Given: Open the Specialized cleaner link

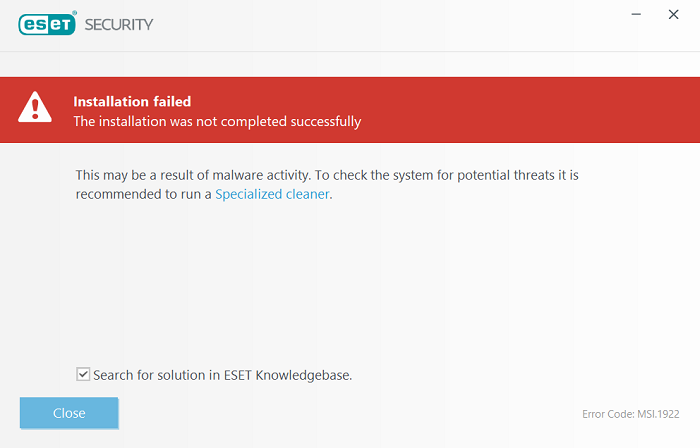Looking at the screenshot, I should tap(272, 194).
